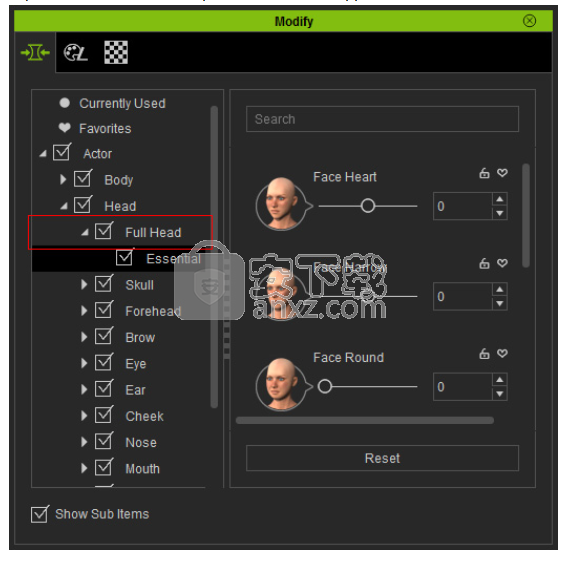Expand the Ear tree node

coord(84,390)
